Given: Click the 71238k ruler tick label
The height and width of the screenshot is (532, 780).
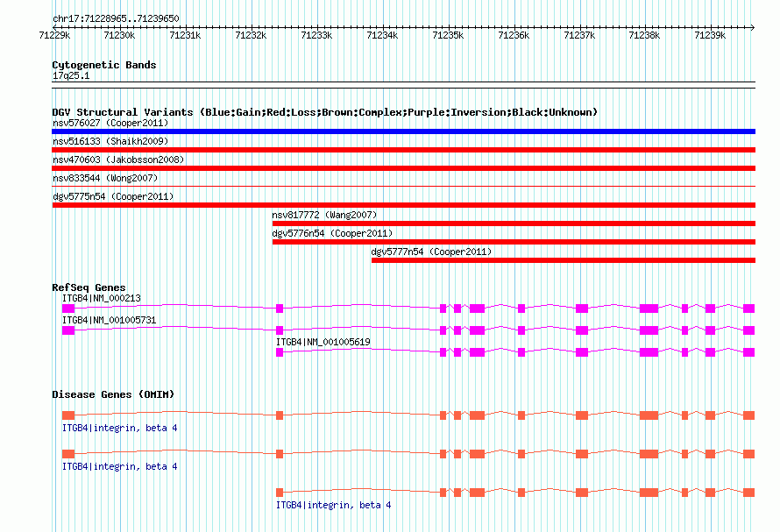Looking at the screenshot, I should [644, 35].
